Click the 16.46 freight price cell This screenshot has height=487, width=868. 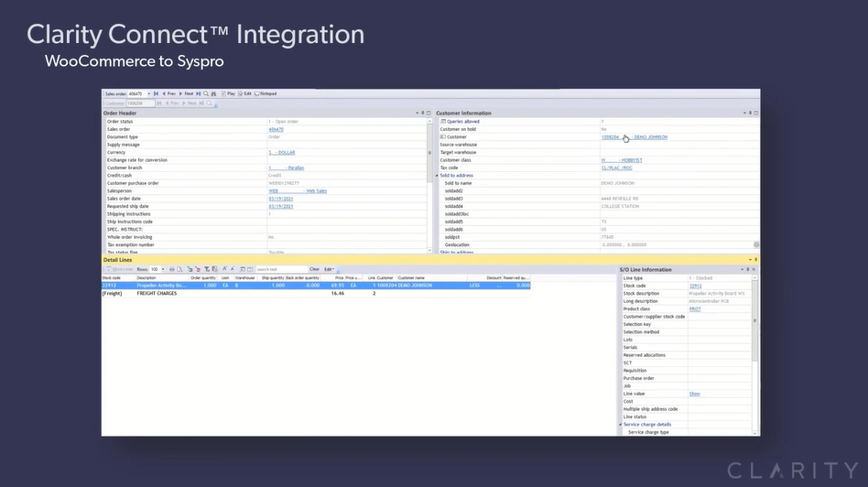[337, 293]
